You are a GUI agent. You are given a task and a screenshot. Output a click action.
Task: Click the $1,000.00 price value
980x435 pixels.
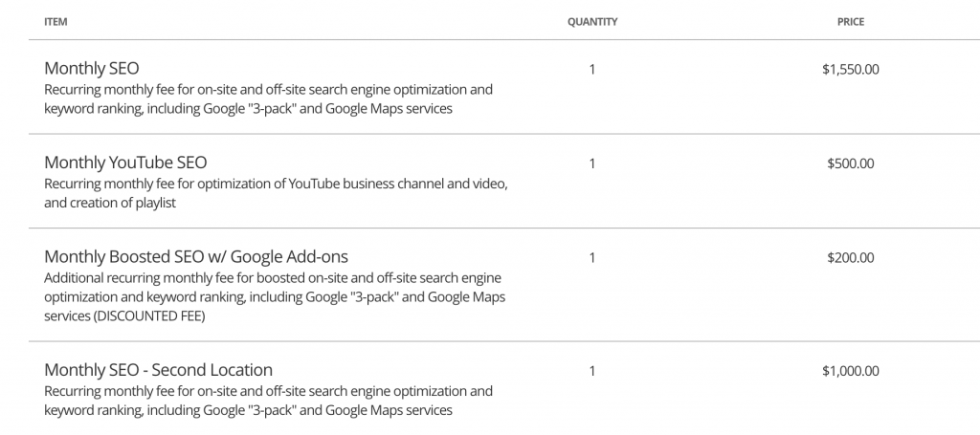pyautogui.click(x=850, y=371)
